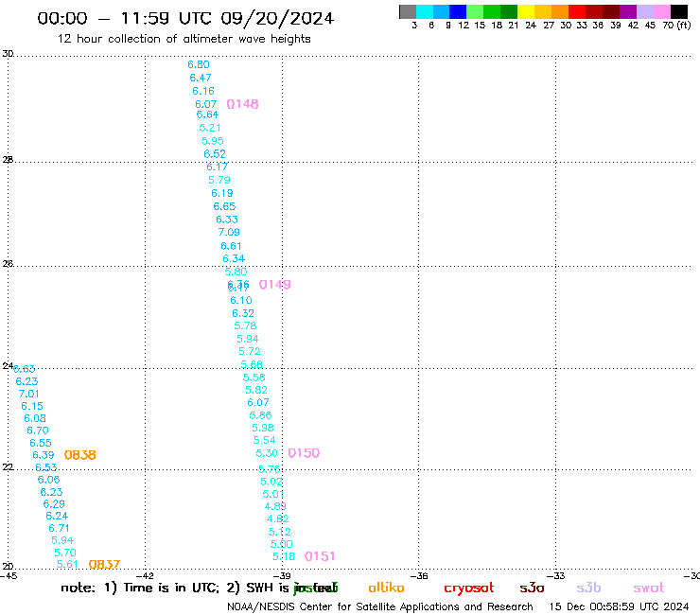Click the wave height value 6.61
The image size is (700, 615).
pos(231,246)
